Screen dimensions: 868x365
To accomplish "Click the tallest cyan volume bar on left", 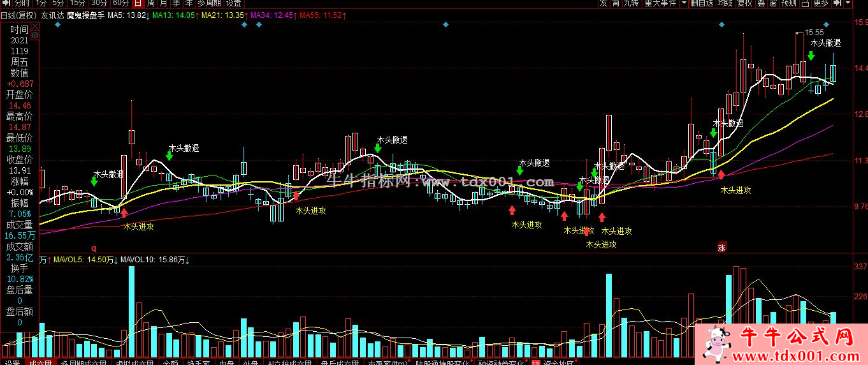I will [x=131, y=306].
